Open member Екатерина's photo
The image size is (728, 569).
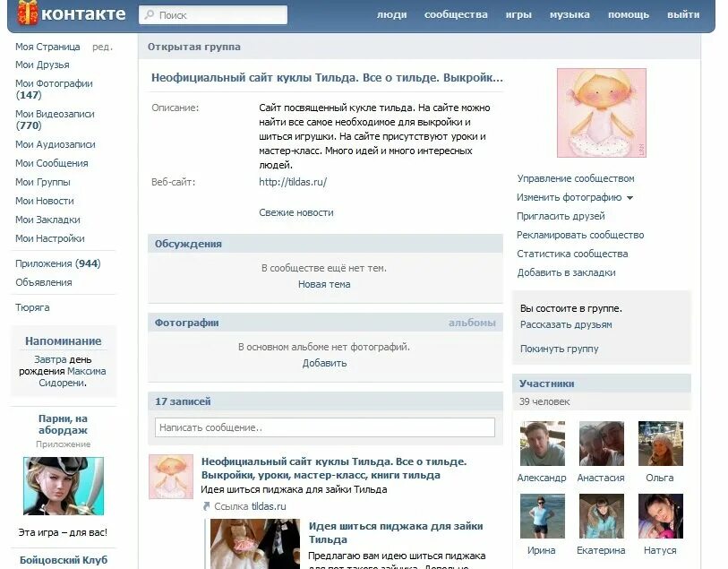coord(601,516)
